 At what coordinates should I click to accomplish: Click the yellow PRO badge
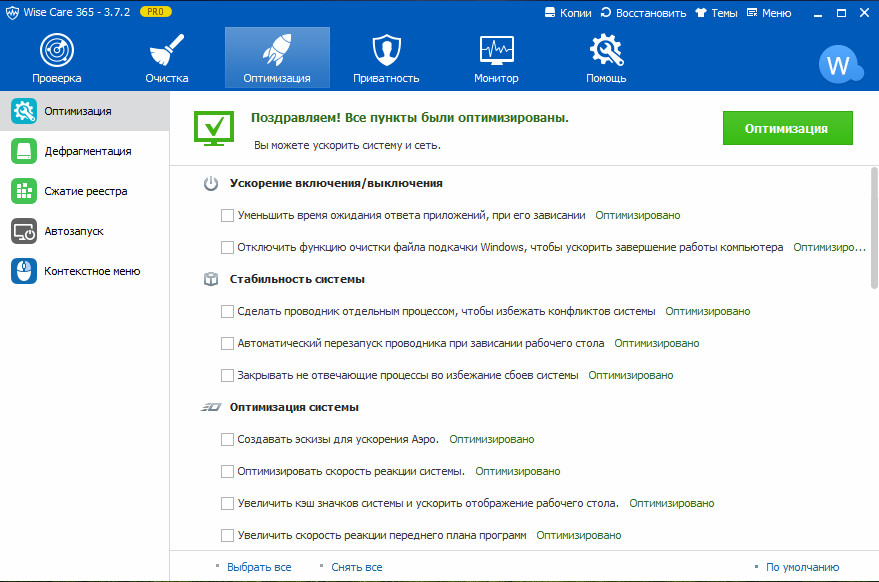click(x=155, y=12)
